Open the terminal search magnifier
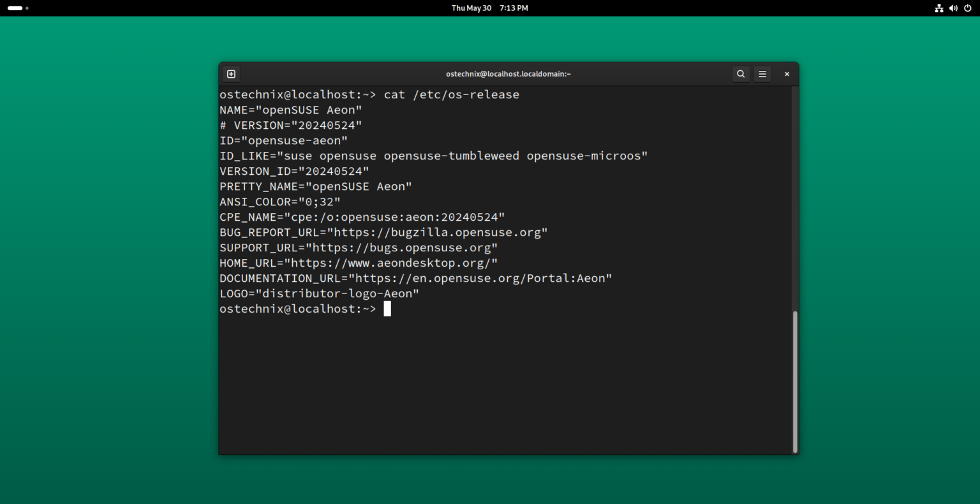Image resolution: width=980 pixels, height=504 pixels. 740,73
